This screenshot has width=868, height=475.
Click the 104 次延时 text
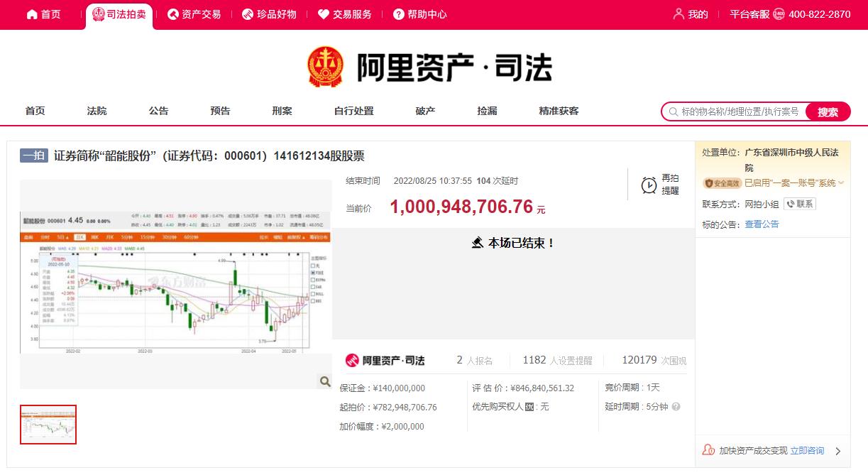[x=498, y=181]
